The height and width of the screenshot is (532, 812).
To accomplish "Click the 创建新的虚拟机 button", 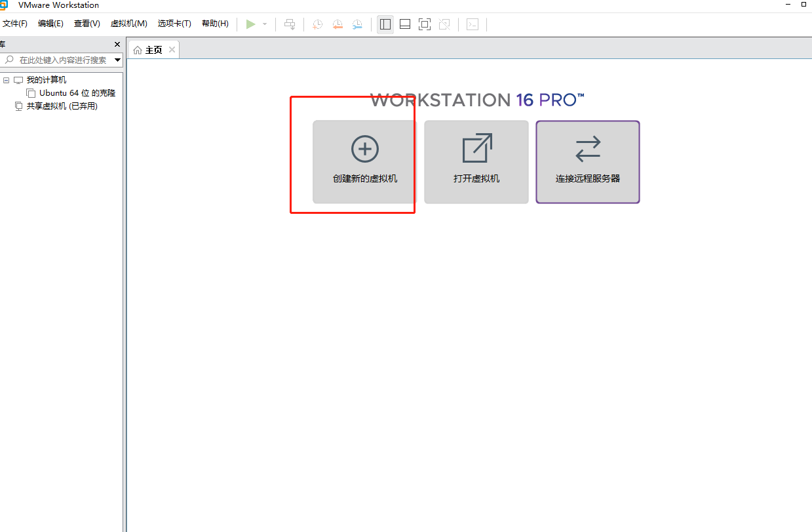I will [x=364, y=162].
